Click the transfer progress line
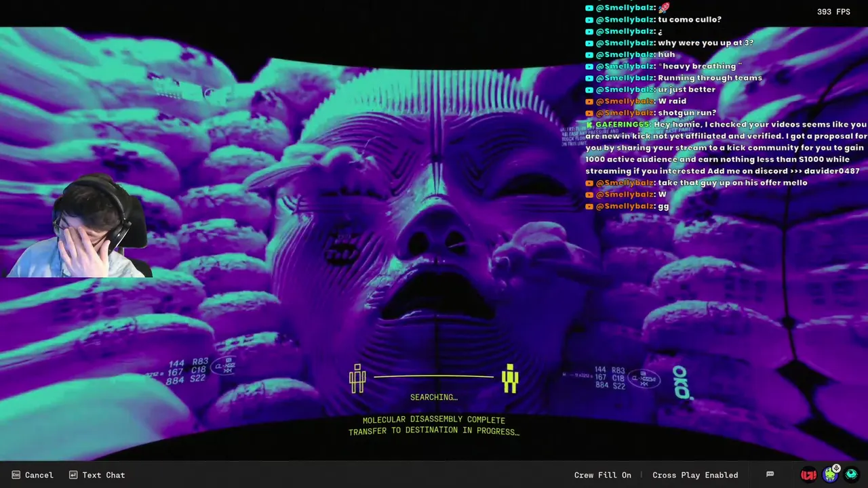Image resolution: width=868 pixels, height=488 pixels. coord(433,376)
